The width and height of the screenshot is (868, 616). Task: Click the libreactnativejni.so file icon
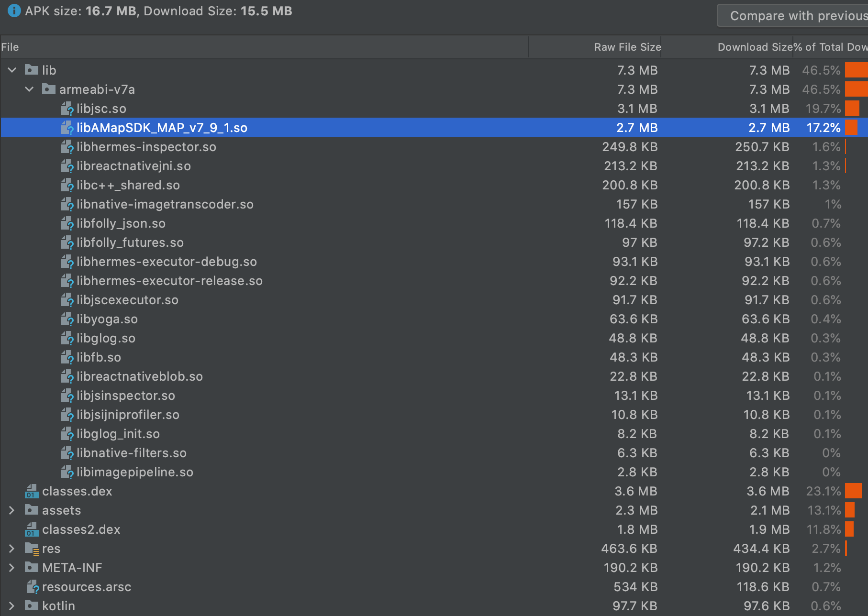(67, 166)
